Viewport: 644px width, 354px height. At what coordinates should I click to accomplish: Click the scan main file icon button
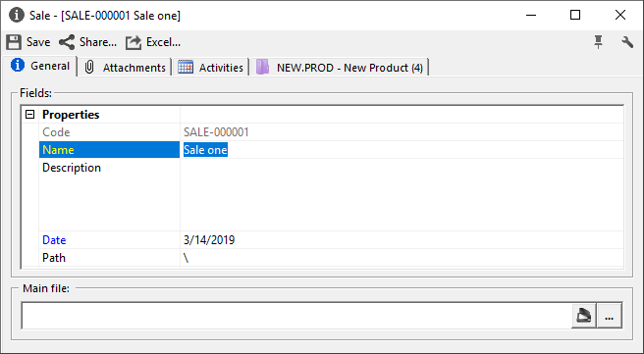pos(583,316)
